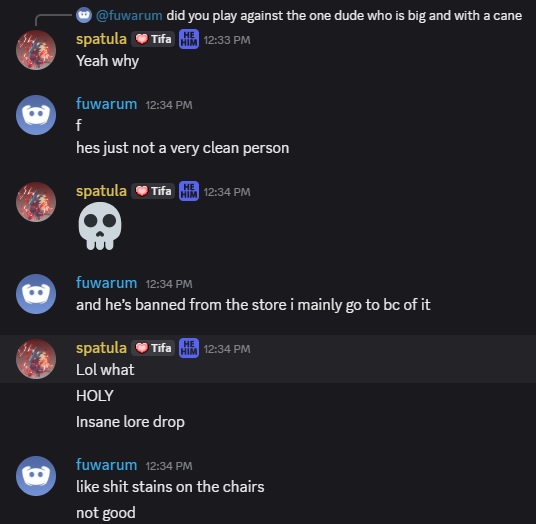Click Tifa role tag on the 'Lol what' message
This screenshot has height=524, width=536.
click(x=153, y=348)
